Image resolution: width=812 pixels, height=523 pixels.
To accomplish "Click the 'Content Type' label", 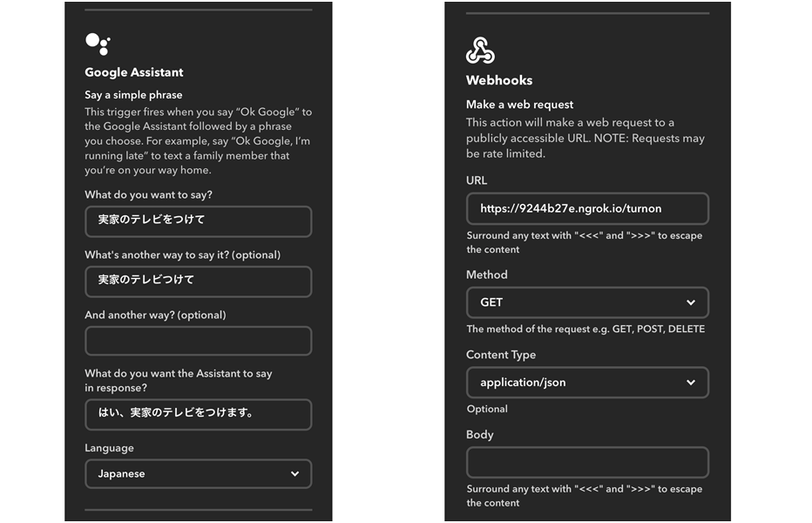I will (x=501, y=355).
